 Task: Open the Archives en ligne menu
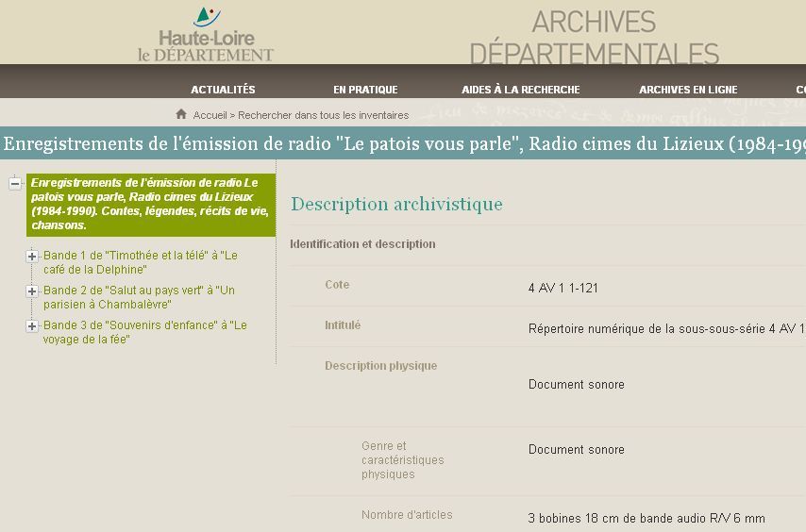688,90
